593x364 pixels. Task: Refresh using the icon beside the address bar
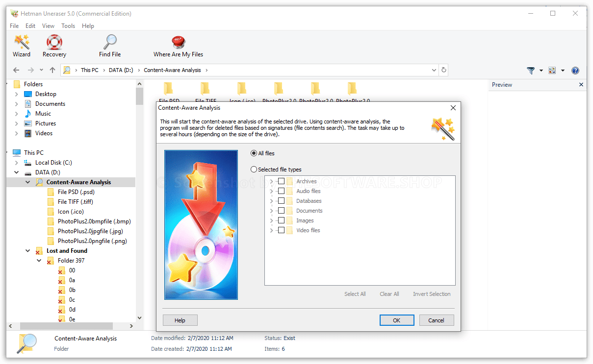tap(443, 70)
